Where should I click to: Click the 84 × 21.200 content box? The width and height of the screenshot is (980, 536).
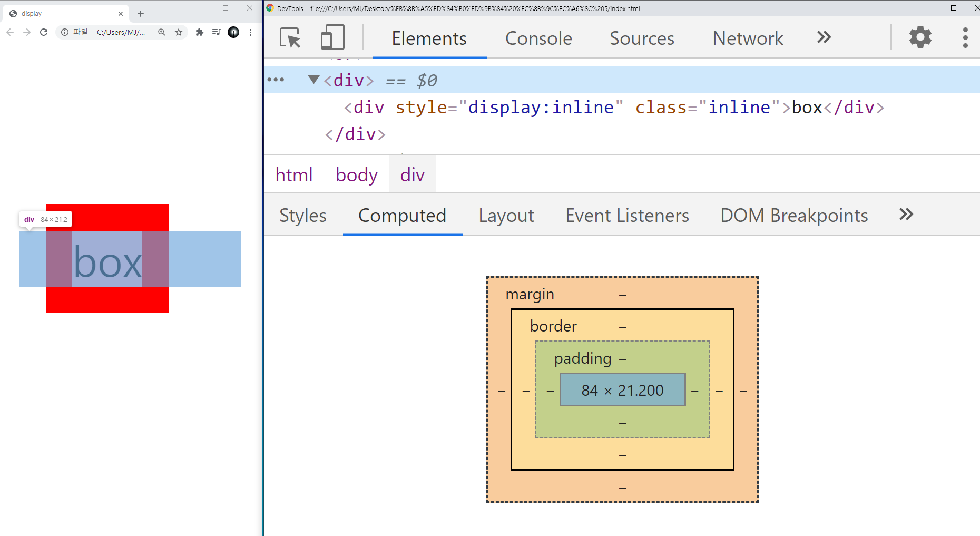tap(622, 390)
